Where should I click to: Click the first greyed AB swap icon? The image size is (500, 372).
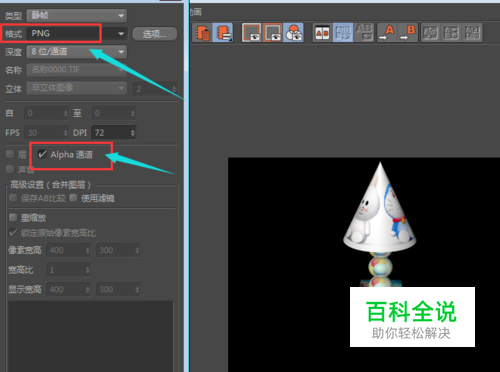(430, 33)
